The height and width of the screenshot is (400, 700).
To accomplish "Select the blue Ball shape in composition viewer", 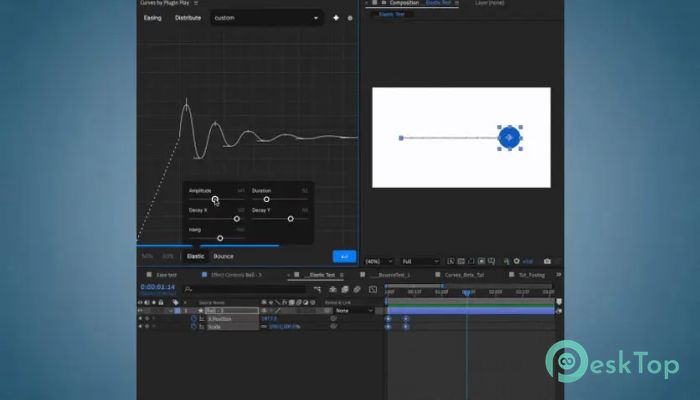I will click(x=509, y=138).
